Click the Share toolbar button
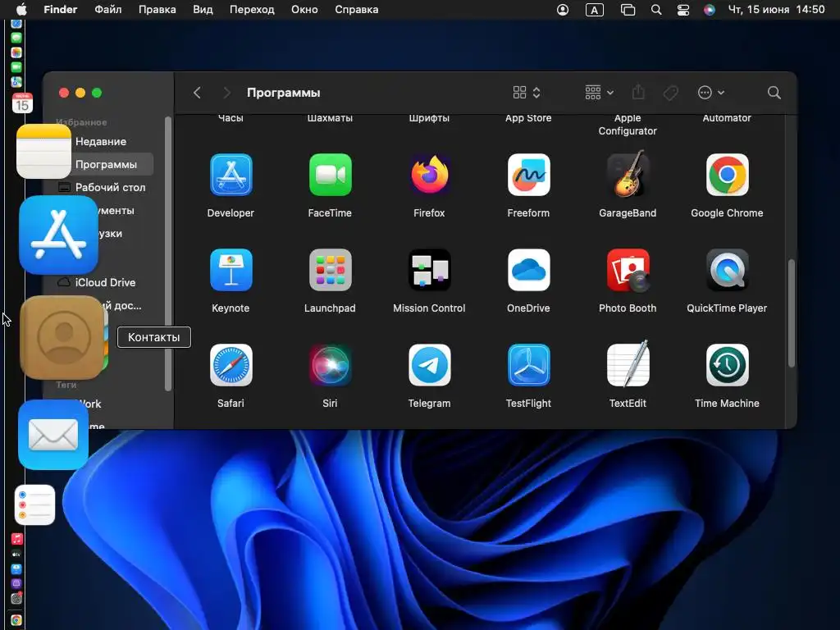 point(638,93)
